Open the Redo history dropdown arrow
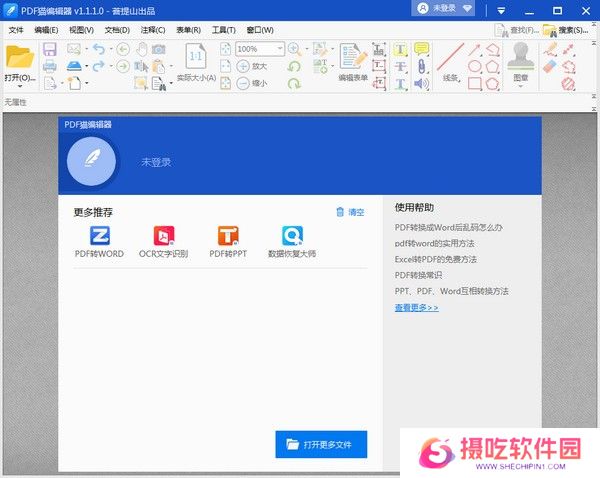Screen dimensions: 600x478 click(111, 67)
